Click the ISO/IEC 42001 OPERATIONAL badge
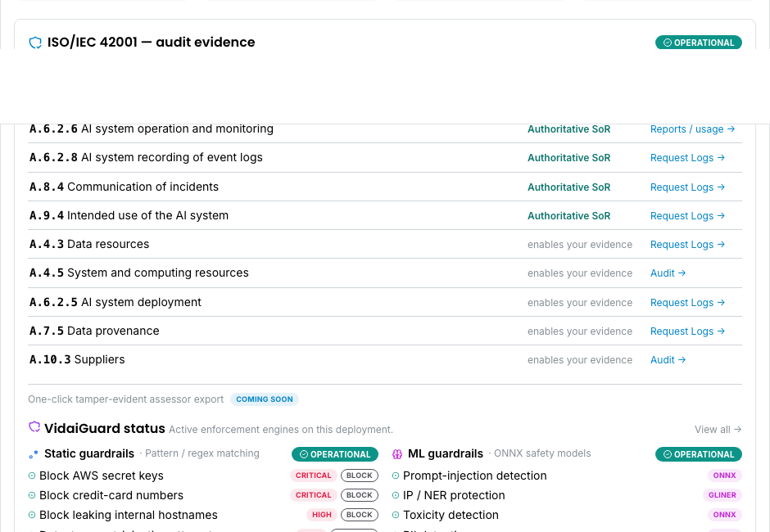The image size is (770, 532). [698, 43]
